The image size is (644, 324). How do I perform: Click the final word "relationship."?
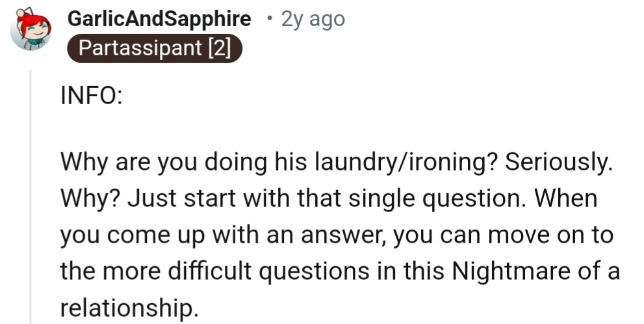coord(129,306)
